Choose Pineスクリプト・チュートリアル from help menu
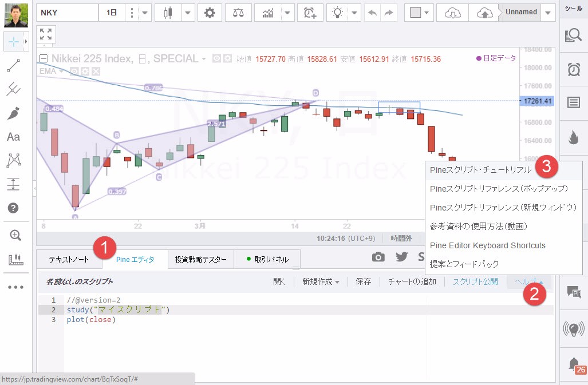The image size is (588, 385). coord(480,170)
